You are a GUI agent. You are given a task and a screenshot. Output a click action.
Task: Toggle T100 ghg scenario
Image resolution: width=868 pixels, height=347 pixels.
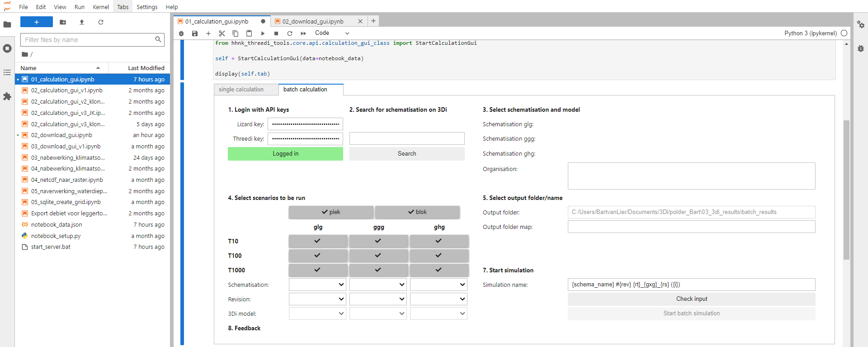click(x=439, y=256)
